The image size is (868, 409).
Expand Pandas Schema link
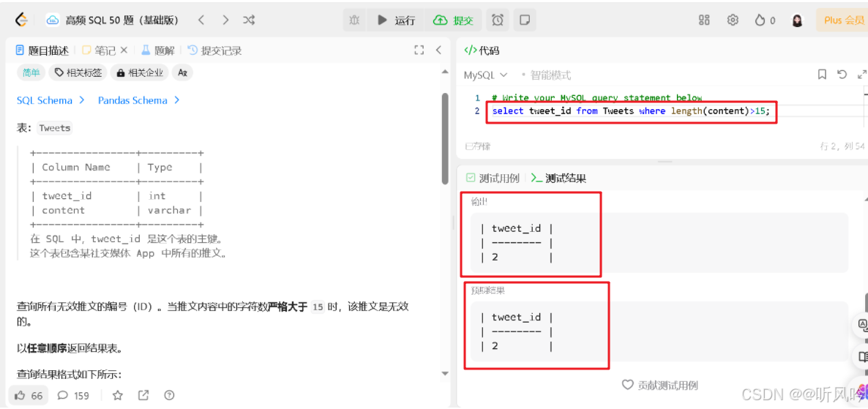click(x=139, y=101)
